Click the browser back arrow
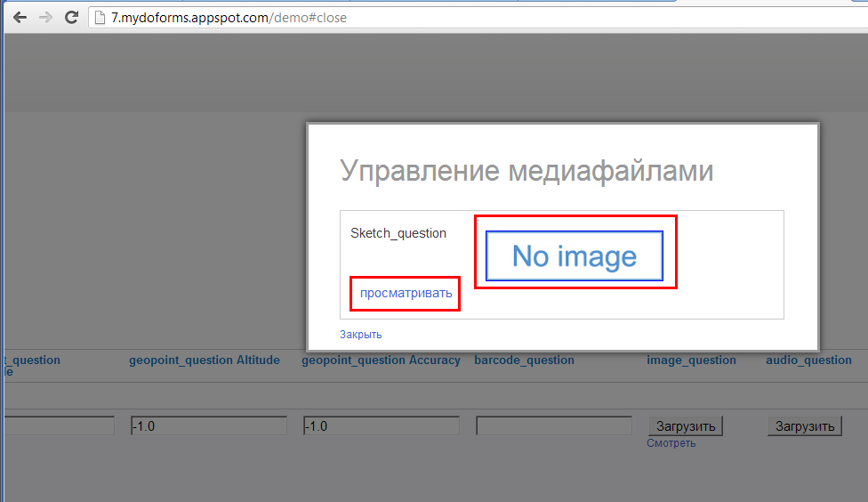The height and width of the screenshot is (502, 868). pyautogui.click(x=20, y=17)
